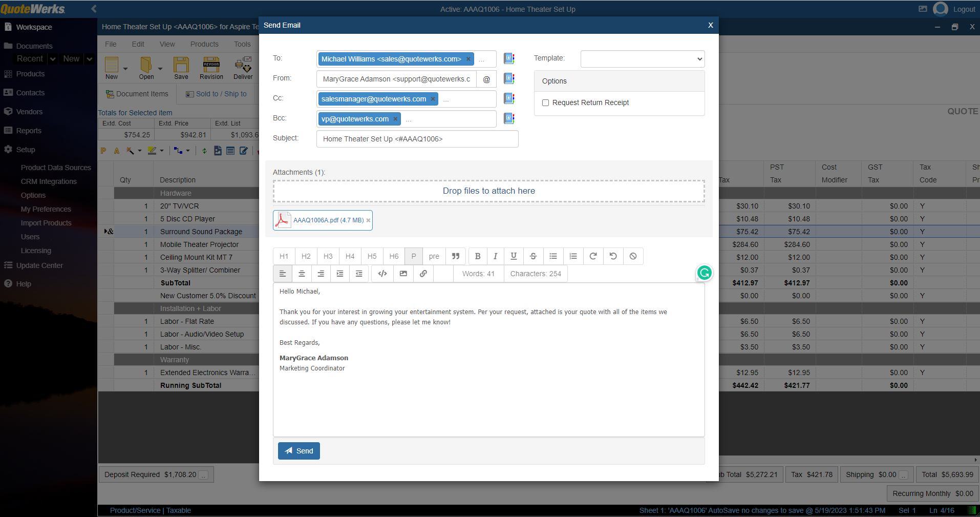Toggle bold formatting in email editor
The height and width of the screenshot is (517, 980).
pyautogui.click(x=478, y=256)
